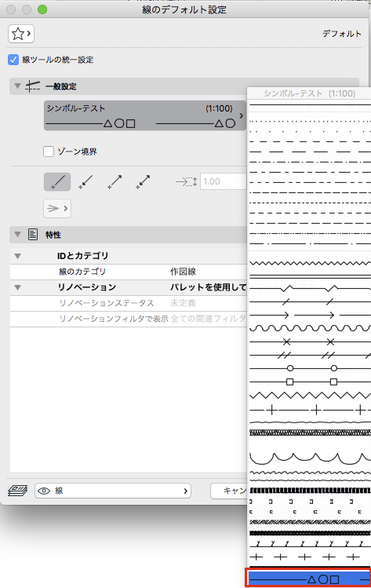Image resolution: width=371 pixels, height=588 pixels.
Task: Choose the line with plus crosses type
Action: (310, 410)
